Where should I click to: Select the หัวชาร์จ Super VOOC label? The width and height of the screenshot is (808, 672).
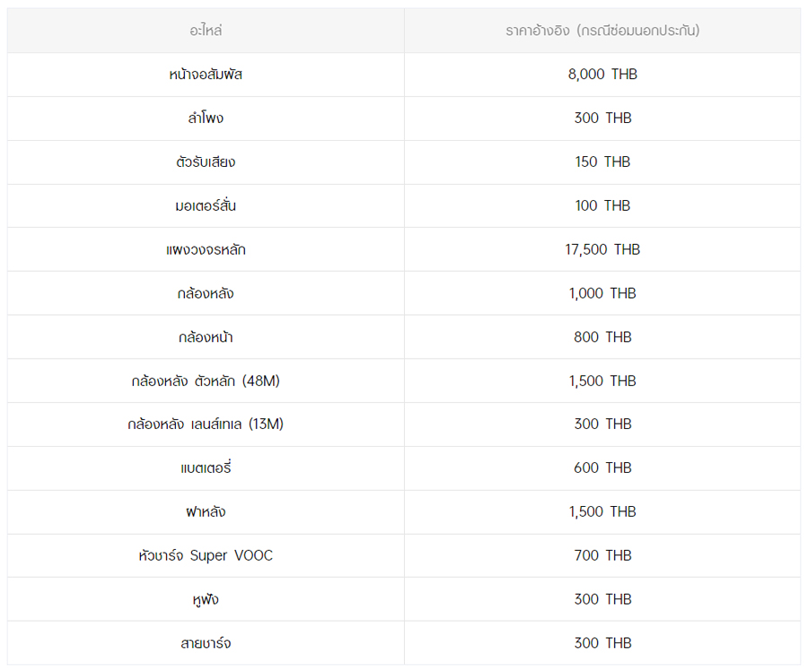(206, 556)
